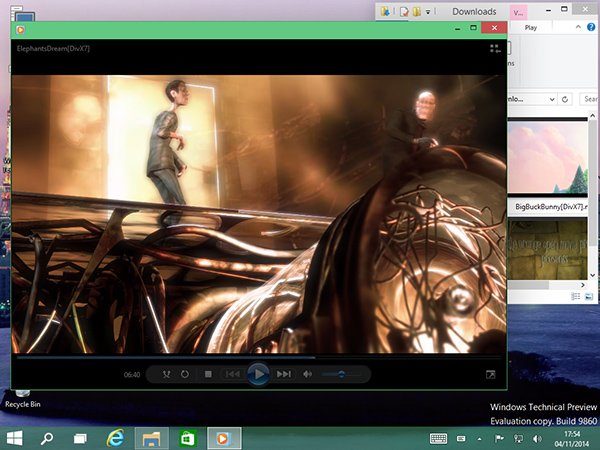
Task: Switch media player to full screen view
Action: point(491,374)
